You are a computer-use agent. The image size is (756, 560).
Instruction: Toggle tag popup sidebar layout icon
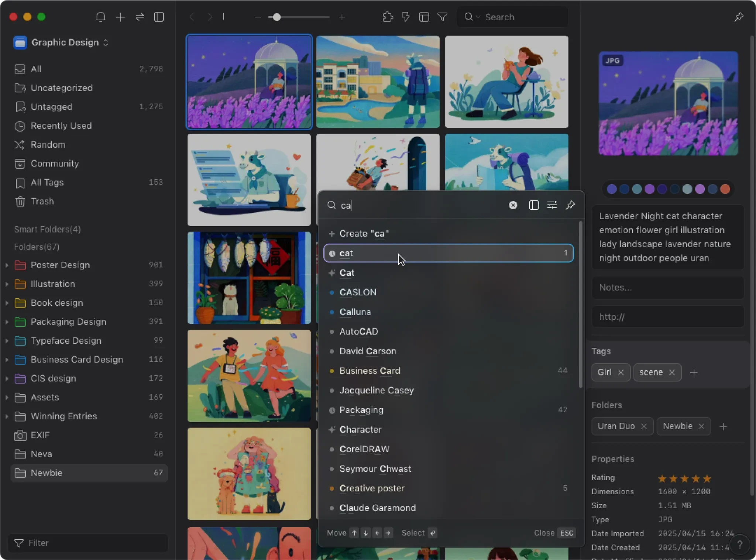(x=534, y=205)
